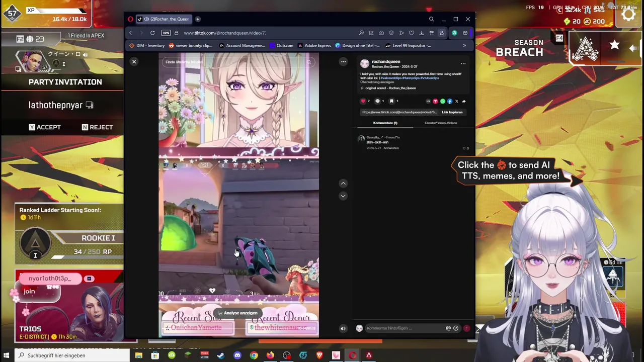644x362 pixels.
Task: Accept the party invitation from lathothepnyar
Action: [x=45, y=127]
